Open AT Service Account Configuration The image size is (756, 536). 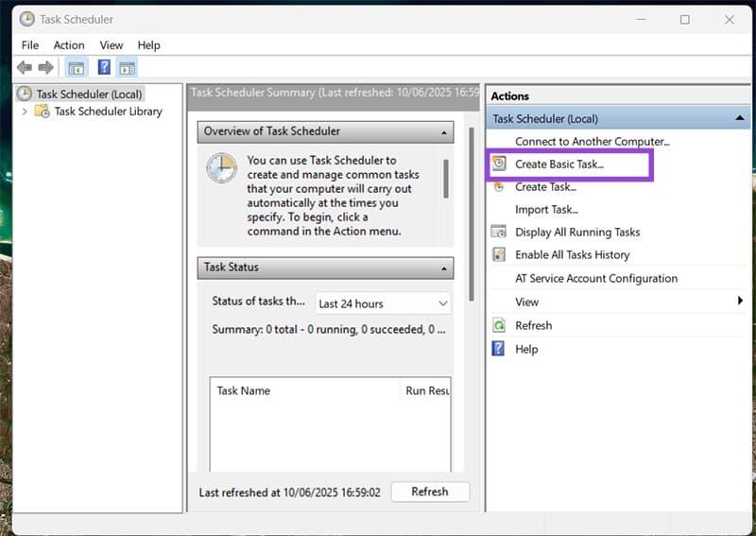coord(596,278)
